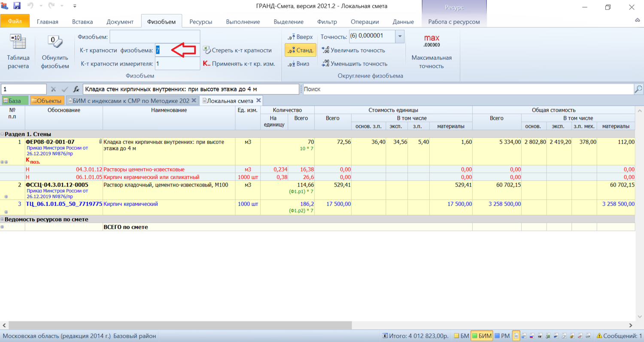Viewport: 644px width, 342px height.
Task: Switch to БМ mode in status bar
Action: click(x=462, y=336)
